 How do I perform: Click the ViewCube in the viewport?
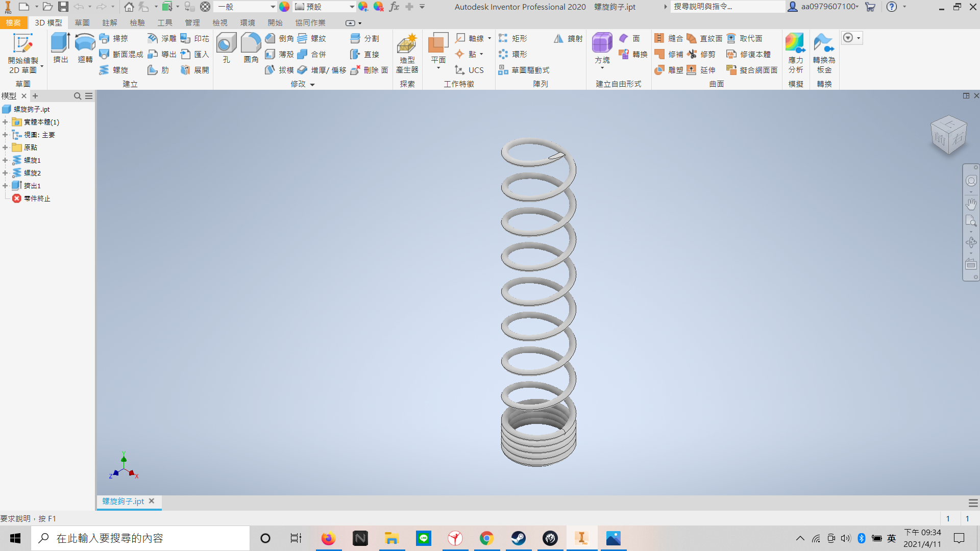click(948, 135)
